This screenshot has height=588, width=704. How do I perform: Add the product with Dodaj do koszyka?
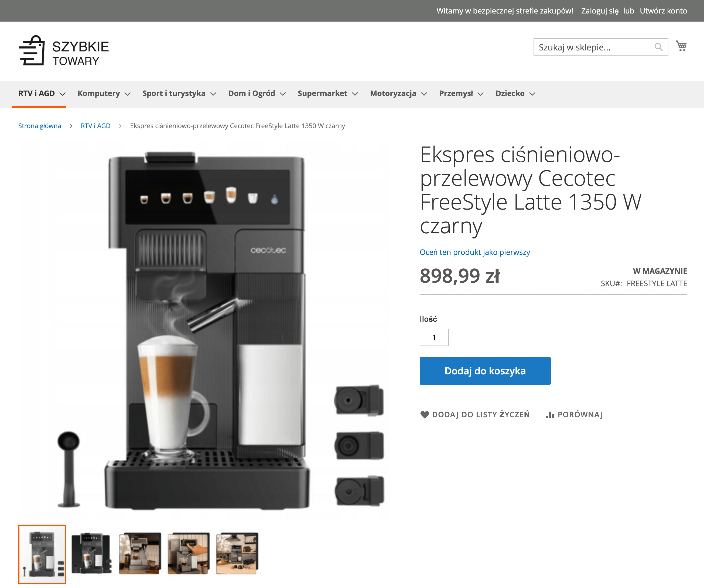[485, 371]
